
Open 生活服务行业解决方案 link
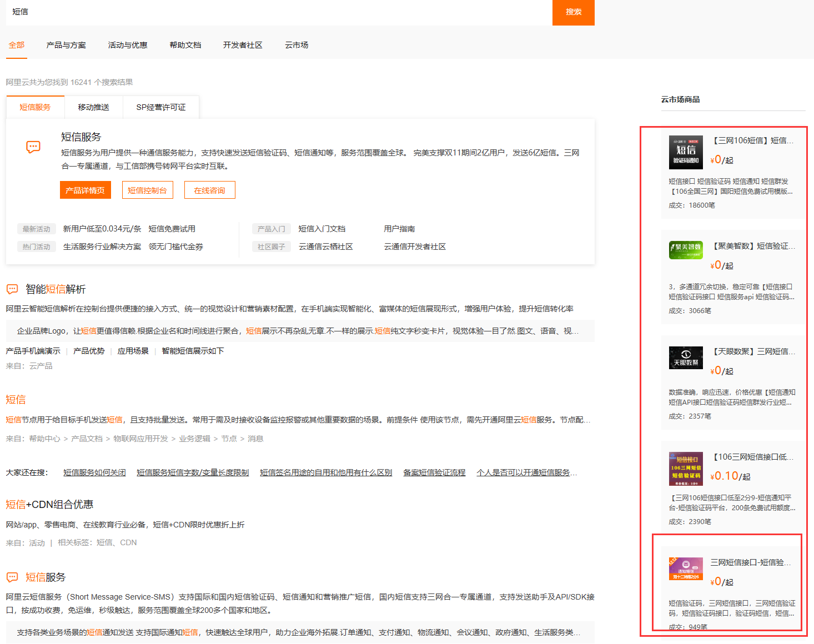coord(102,246)
